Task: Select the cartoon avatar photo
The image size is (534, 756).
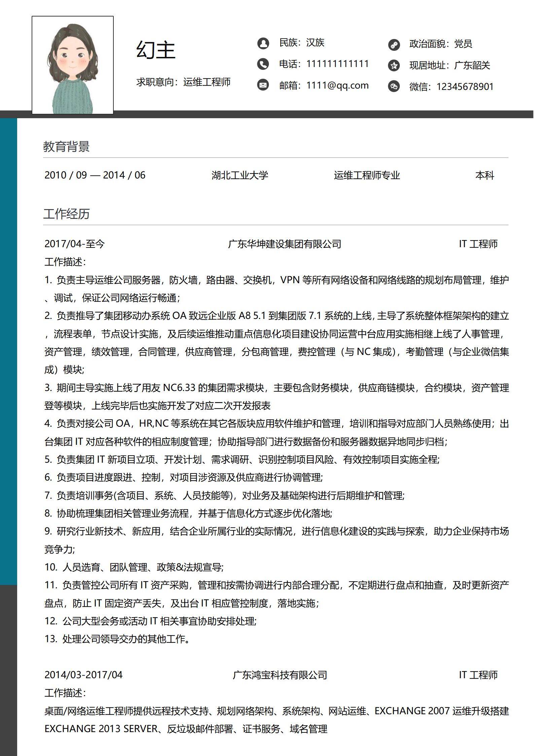Action: pos(73,65)
